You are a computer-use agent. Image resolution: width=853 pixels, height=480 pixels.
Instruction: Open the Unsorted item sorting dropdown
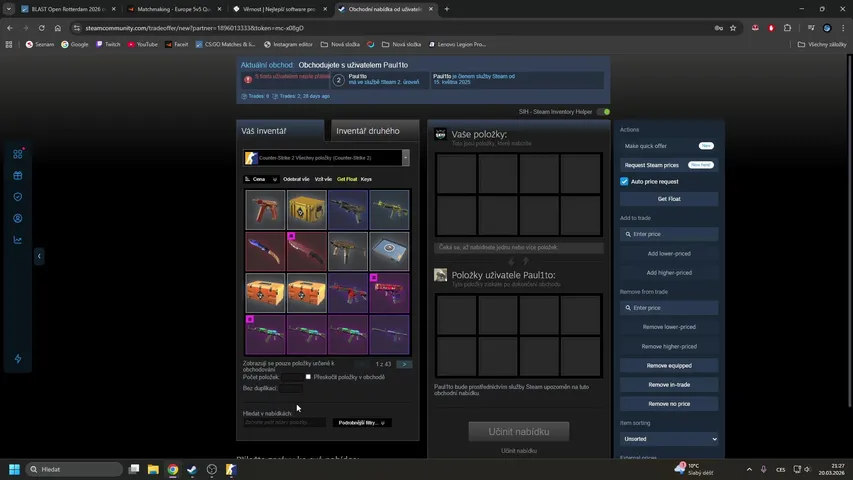tap(669, 439)
